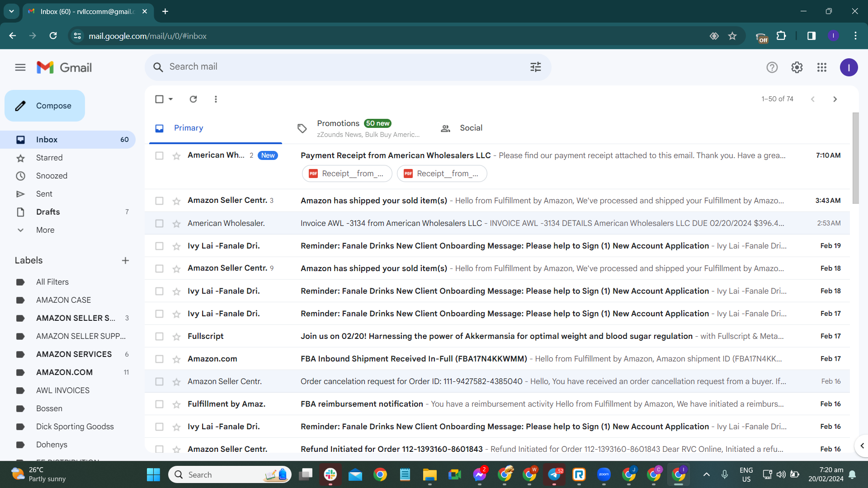
Task: Open the Starred folder
Action: (68, 158)
